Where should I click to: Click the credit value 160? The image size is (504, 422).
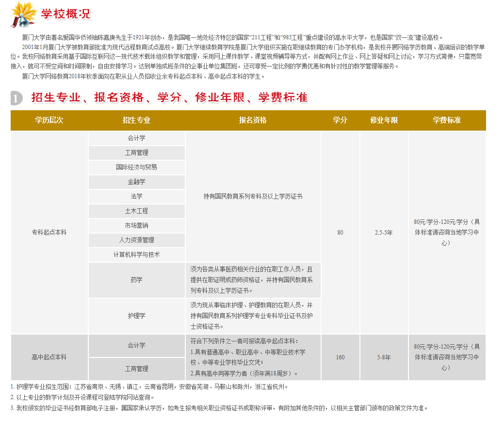340,357
